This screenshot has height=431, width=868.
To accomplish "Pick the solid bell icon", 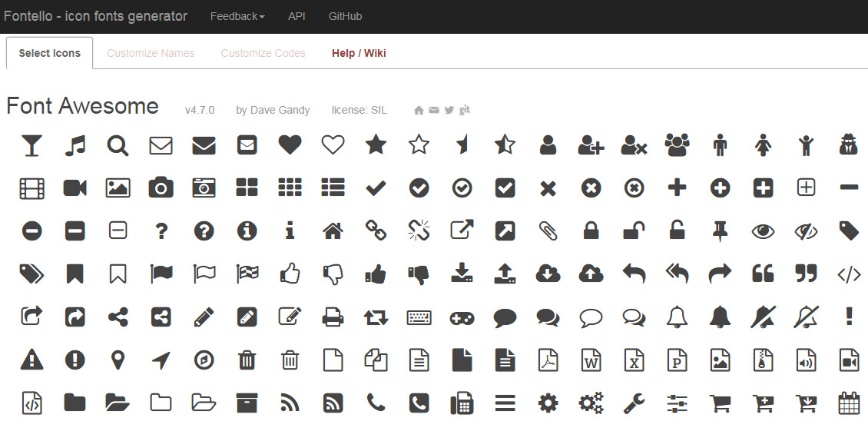I will 721,317.
